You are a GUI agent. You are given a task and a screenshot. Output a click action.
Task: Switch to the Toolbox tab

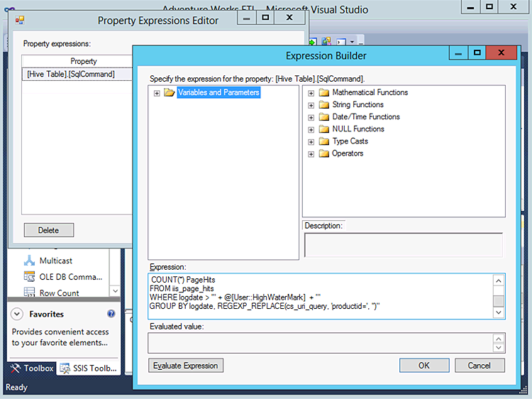coord(32,368)
